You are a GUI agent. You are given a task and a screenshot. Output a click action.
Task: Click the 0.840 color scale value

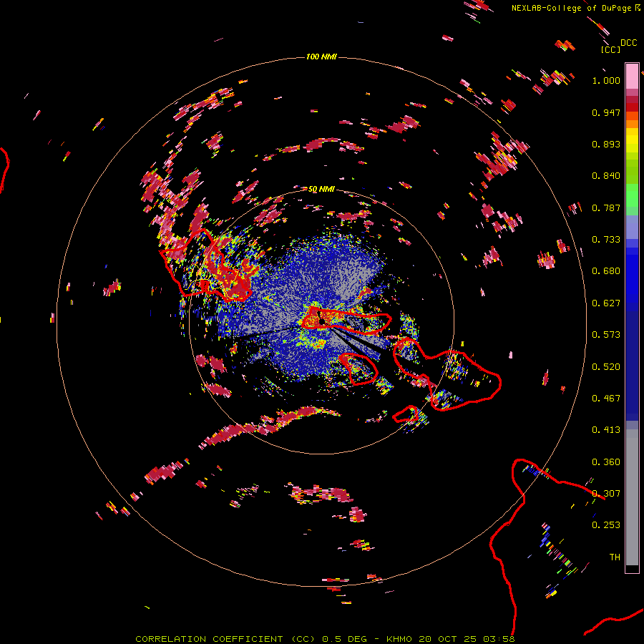pos(606,176)
